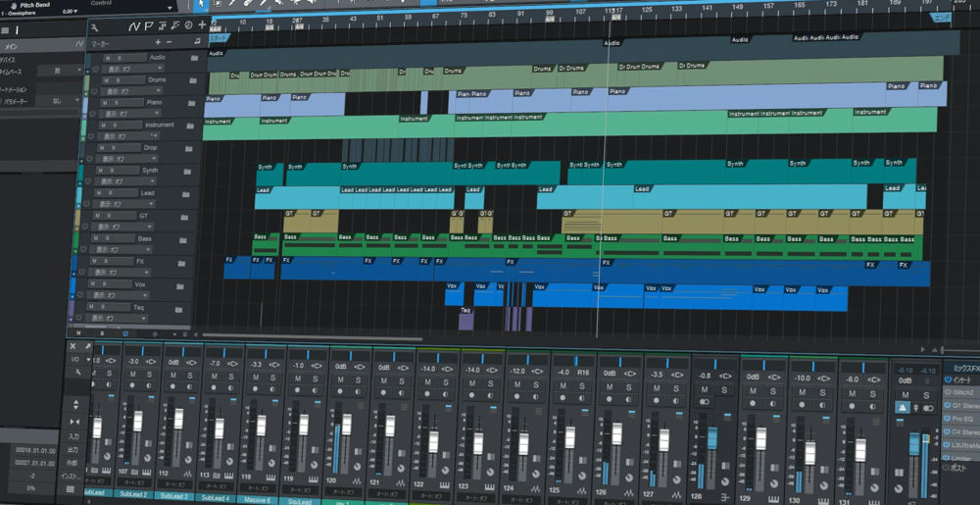
Task: Toggle Pro EQ insert power button
Action: pyautogui.click(x=948, y=419)
